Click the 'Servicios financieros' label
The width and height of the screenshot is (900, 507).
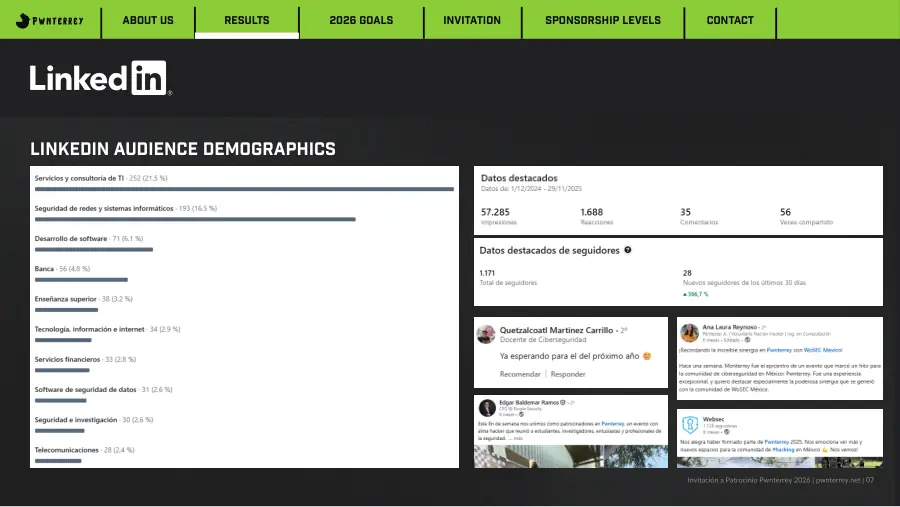pos(67,359)
